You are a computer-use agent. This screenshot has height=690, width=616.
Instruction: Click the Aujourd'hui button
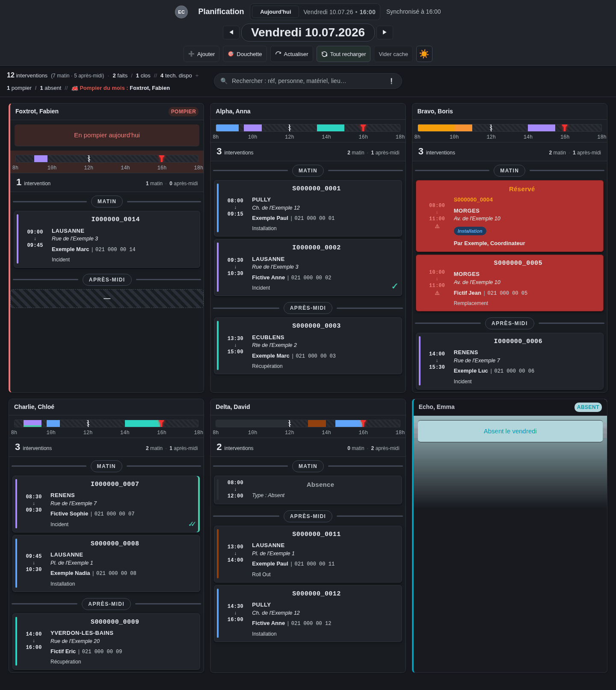pyautogui.click(x=275, y=12)
